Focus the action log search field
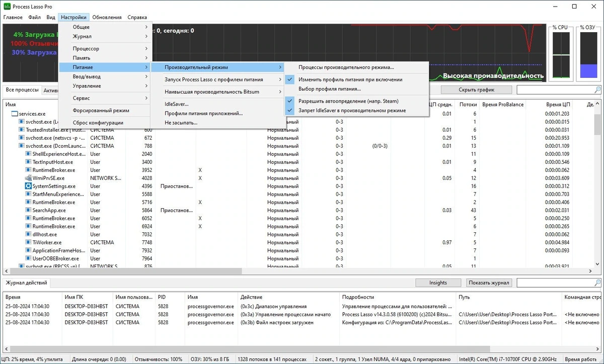Screen dimensions: 604x364 coord(555,283)
